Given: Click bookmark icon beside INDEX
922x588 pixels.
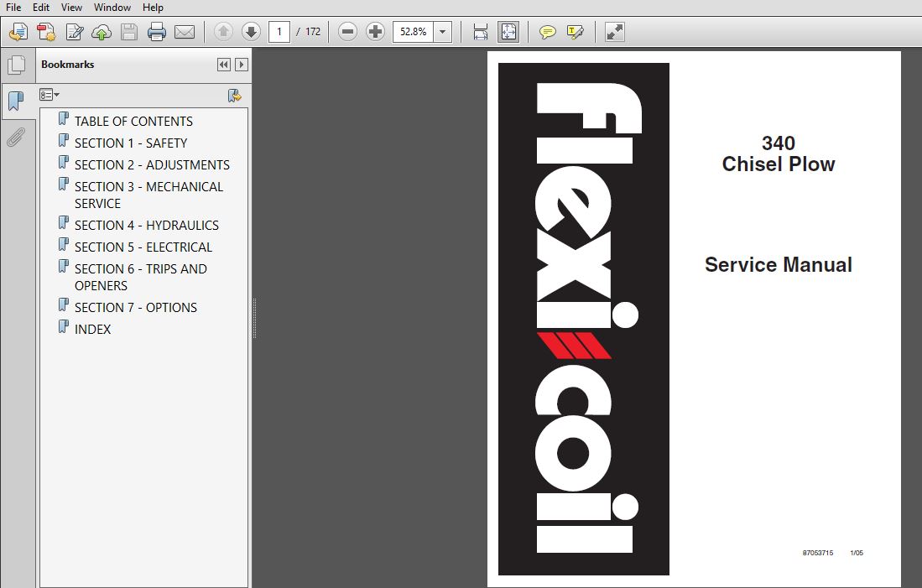Looking at the screenshot, I should coord(64,327).
